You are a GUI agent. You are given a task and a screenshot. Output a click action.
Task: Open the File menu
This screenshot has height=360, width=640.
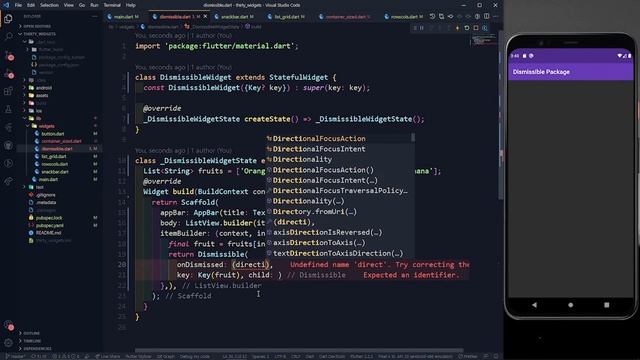click(18, 5)
